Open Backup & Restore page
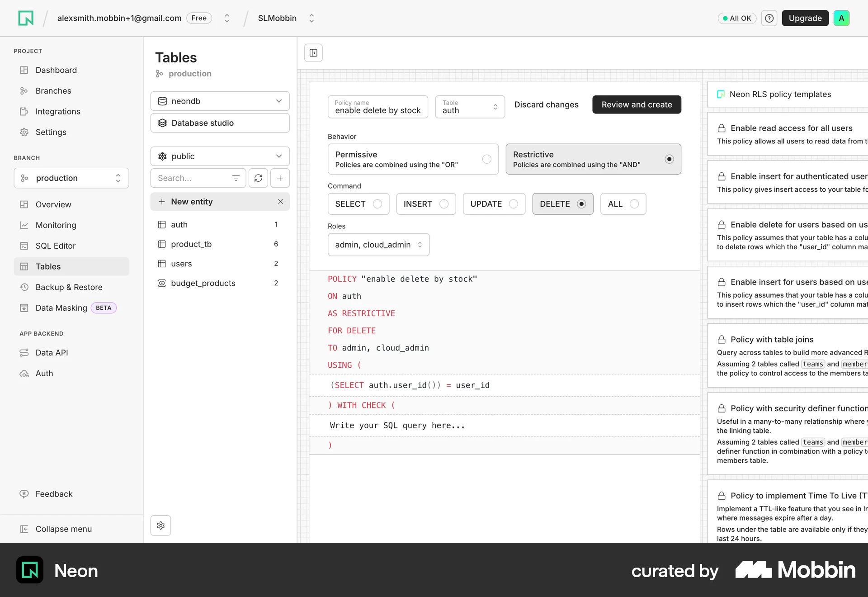This screenshot has height=597, width=868. coord(71,287)
